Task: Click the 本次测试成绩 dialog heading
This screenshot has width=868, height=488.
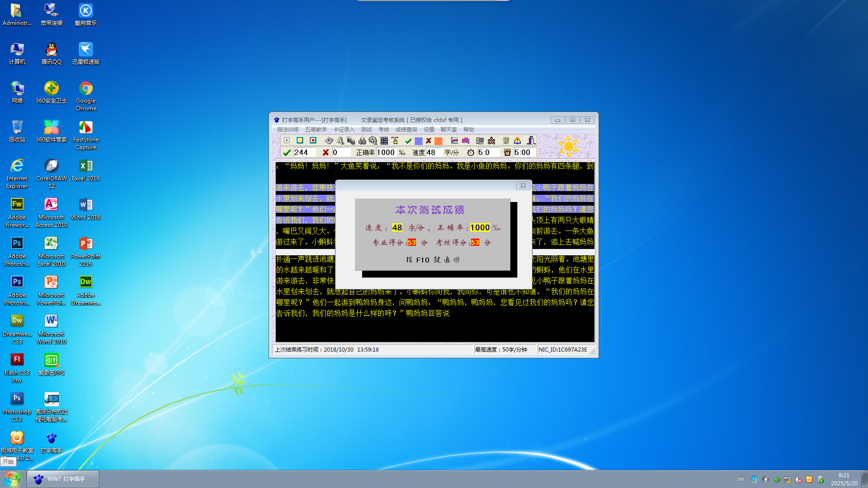Action: click(430, 210)
